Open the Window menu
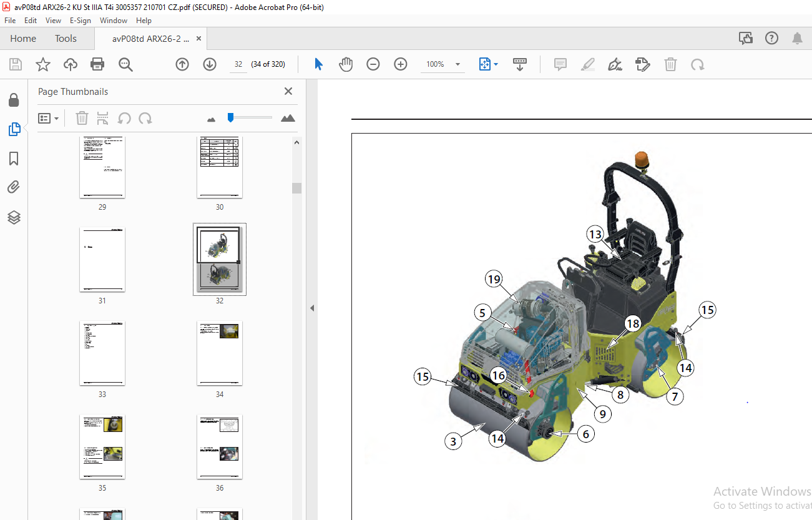This screenshot has height=520, width=812. (x=114, y=21)
